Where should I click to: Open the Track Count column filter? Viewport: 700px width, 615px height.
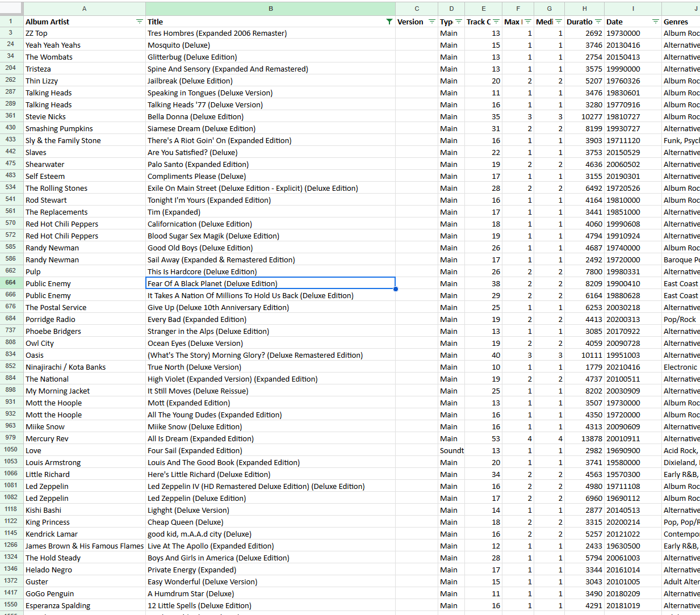pos(497,22)
